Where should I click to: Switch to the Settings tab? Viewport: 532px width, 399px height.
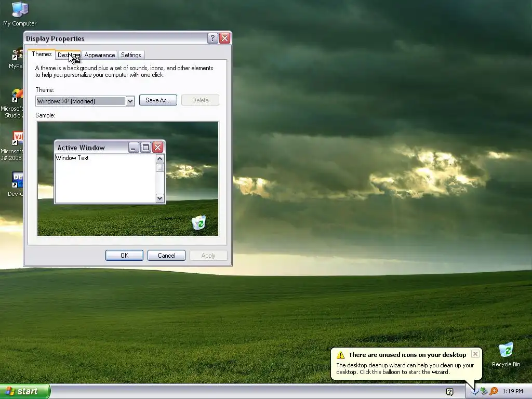(131, 55)
